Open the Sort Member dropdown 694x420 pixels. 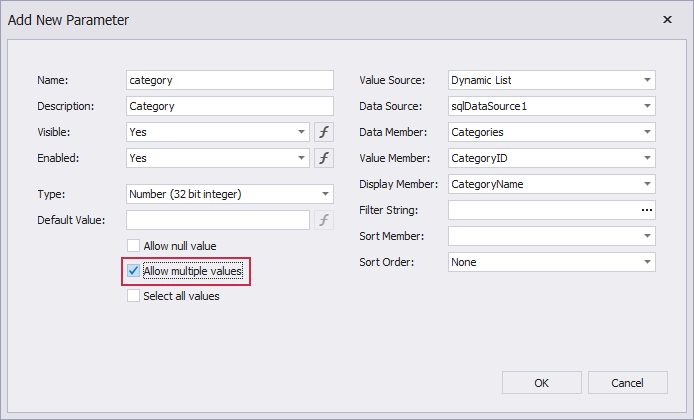(x=647, y=236)
